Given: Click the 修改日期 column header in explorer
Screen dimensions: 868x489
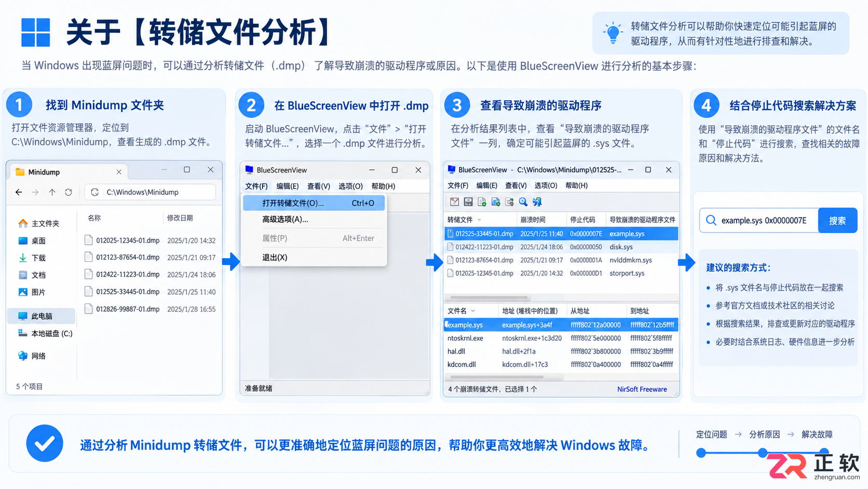Looking at the screenshot, I should (180, 218).
